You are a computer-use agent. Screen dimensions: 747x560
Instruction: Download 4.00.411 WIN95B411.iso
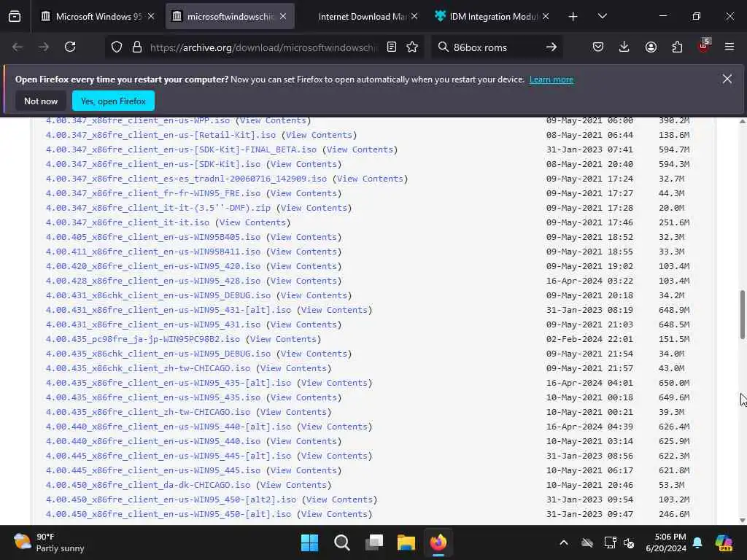click(153, 252)
